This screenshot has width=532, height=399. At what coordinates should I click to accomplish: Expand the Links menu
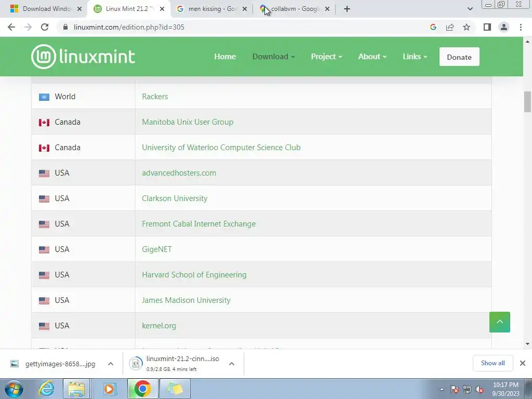click(415, 57)
